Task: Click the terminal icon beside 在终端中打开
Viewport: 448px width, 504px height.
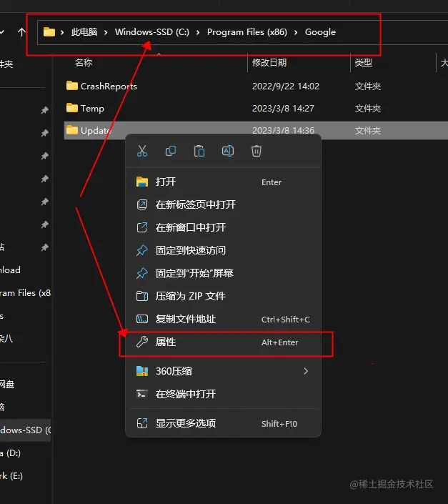Action: 142,394
